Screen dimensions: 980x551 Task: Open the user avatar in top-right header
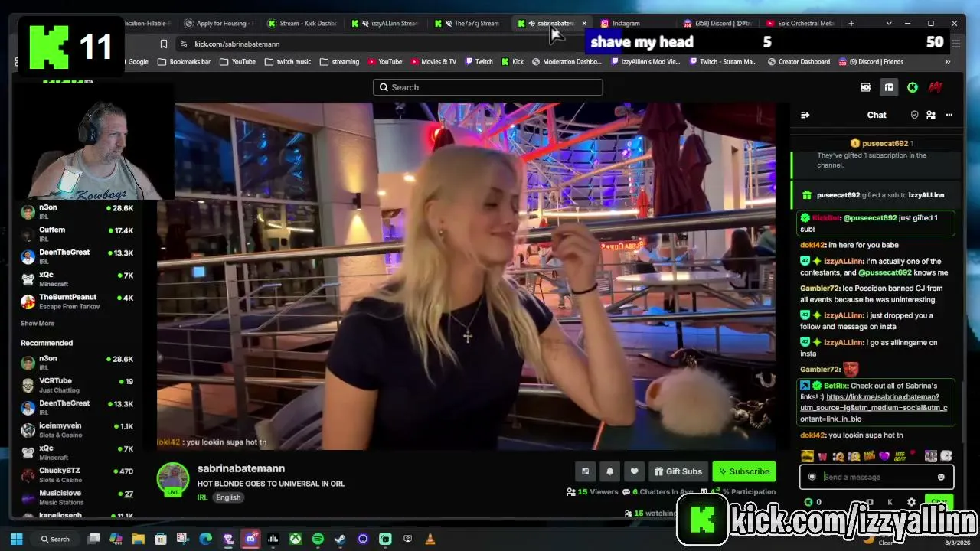(x=935, y=87)
